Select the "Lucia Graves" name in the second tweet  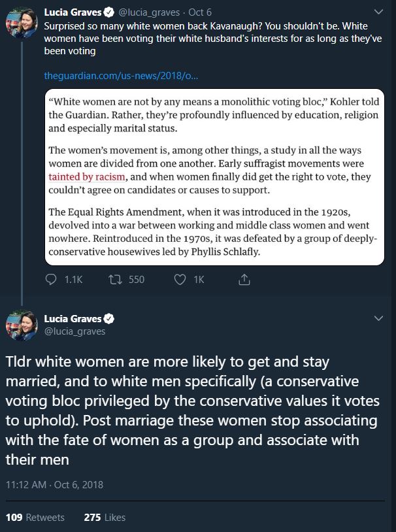coord(73,319)
